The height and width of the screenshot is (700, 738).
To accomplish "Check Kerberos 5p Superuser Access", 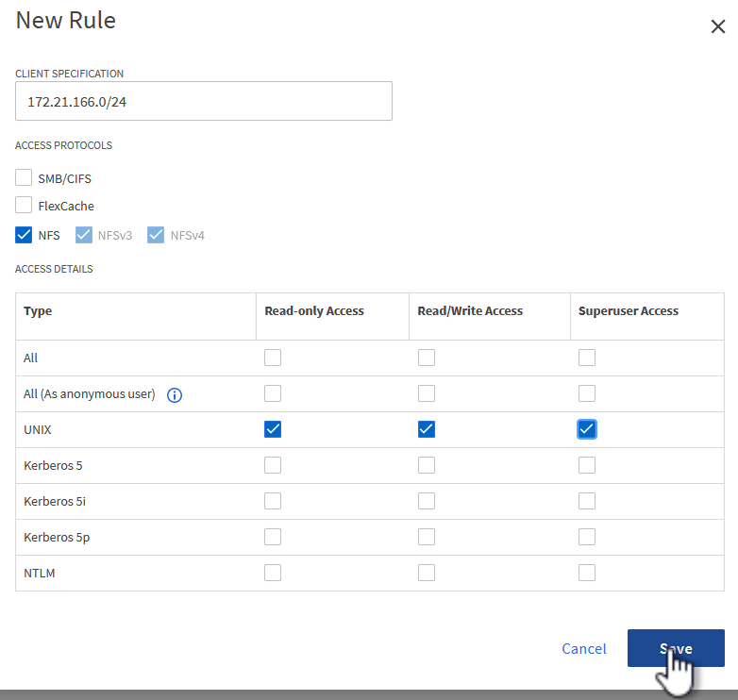I will tap(587, 537).
